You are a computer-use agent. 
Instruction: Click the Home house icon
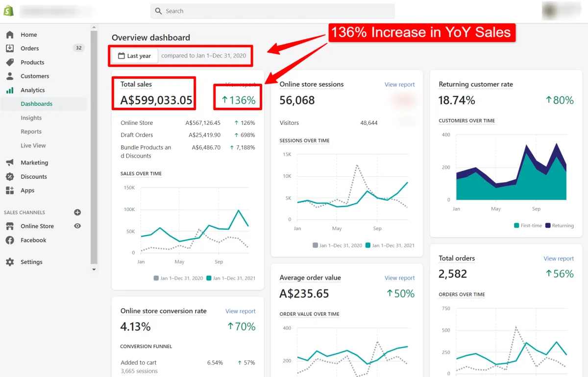(10, 35)
